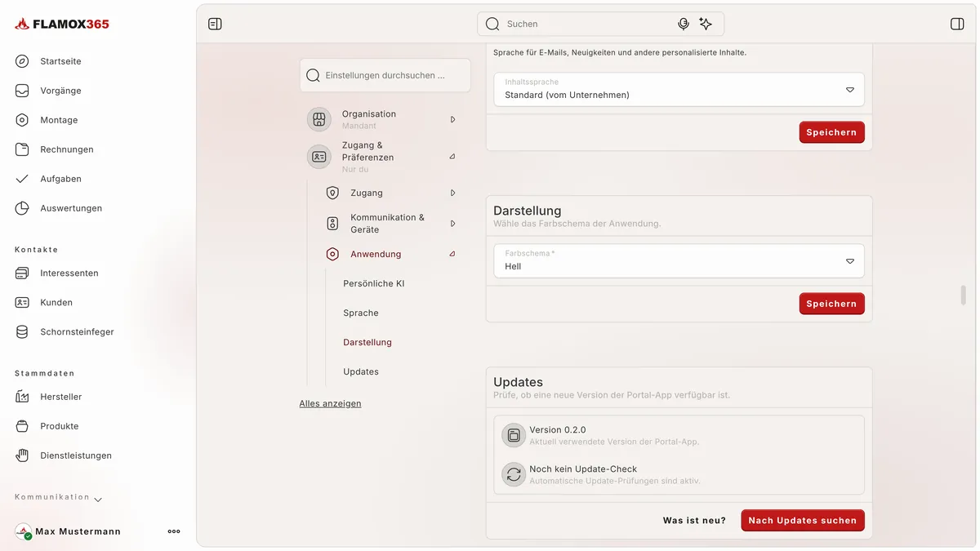
Task: Open the Farbschema dropdown showing Hell
Action: pyautogui.click(x=679, y=261)
